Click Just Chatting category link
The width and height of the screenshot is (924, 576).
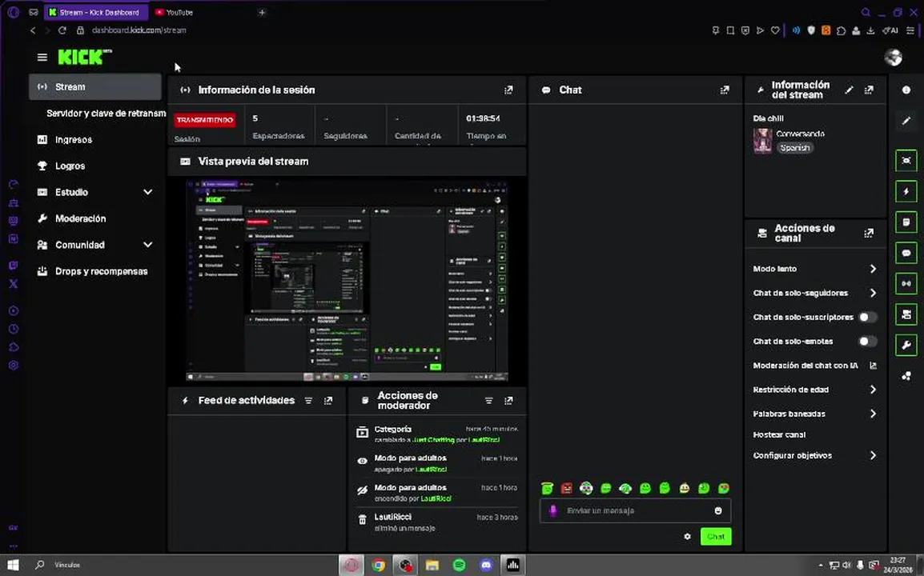[433, 439]
